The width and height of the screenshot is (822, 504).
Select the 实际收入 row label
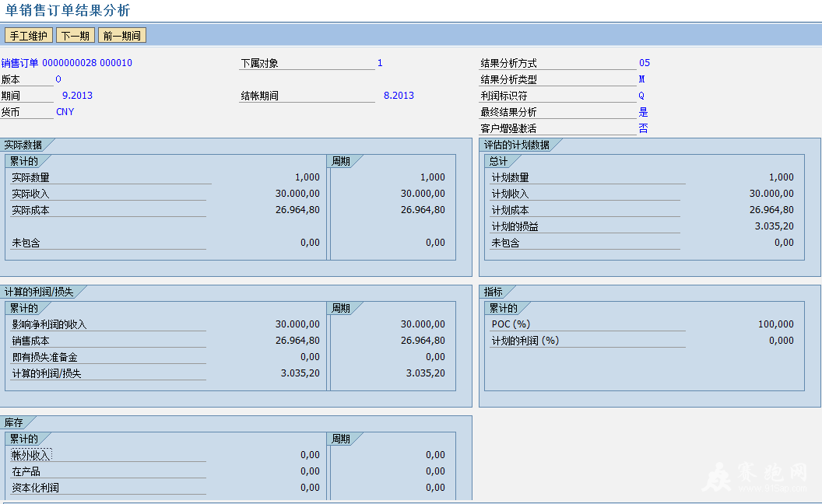[x=30, y=194]
